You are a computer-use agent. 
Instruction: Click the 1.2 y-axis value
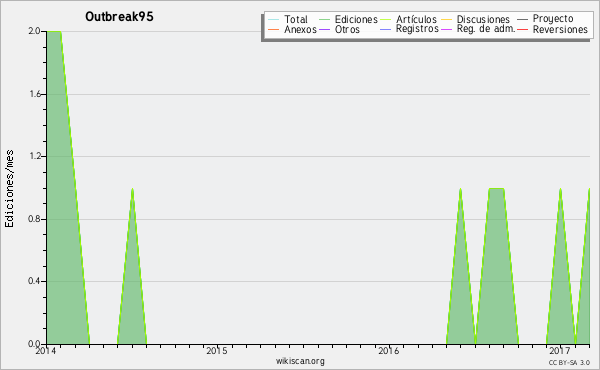point(34,156)
